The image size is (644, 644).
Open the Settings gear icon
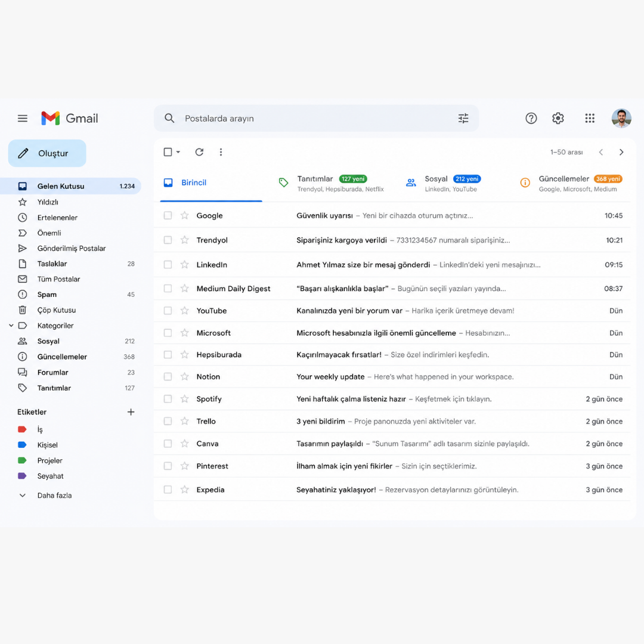[x=558, y=118]
